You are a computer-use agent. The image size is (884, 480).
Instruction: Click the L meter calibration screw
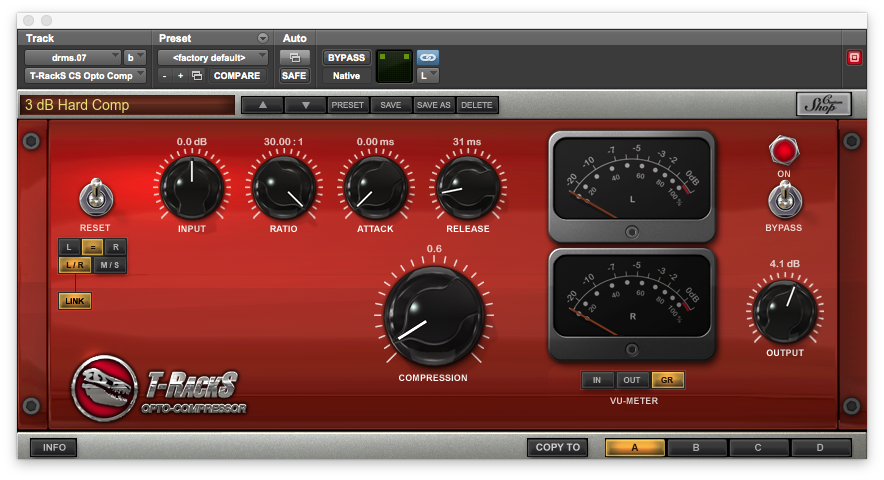click(631, 232)
